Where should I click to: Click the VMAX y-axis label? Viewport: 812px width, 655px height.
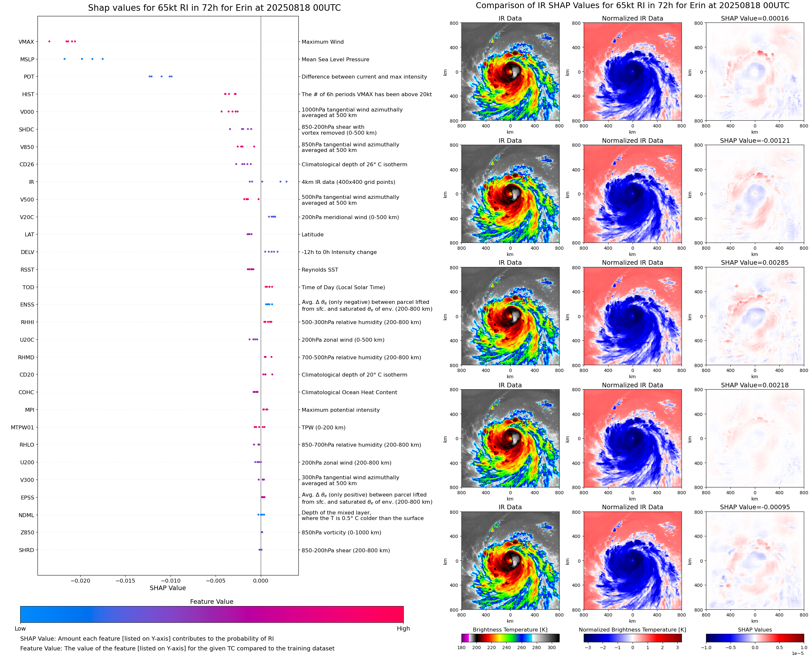26,42
